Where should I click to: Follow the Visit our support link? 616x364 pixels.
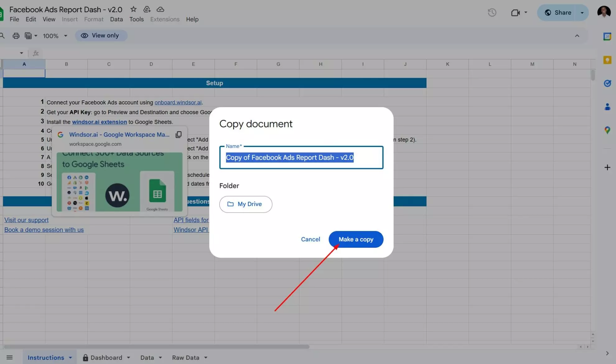click(26, 220)
